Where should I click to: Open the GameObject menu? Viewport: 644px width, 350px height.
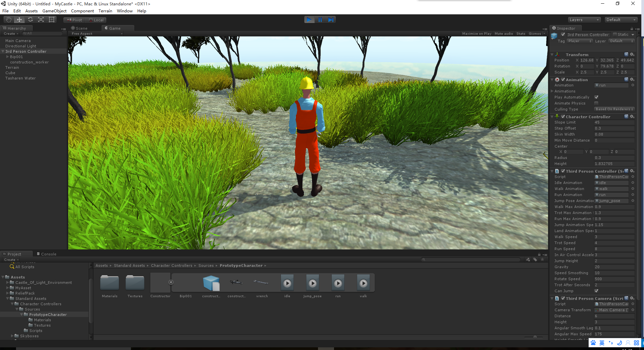click(54, 11)
